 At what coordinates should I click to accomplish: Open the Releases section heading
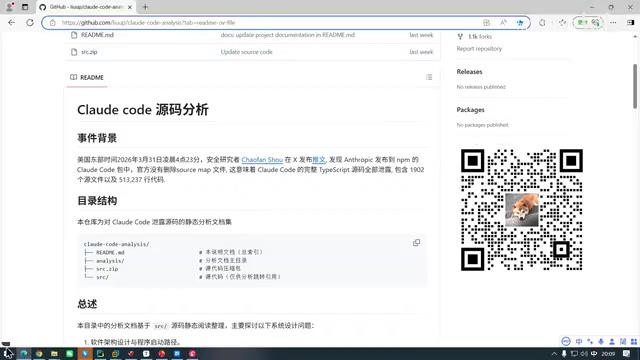[469, 71]
